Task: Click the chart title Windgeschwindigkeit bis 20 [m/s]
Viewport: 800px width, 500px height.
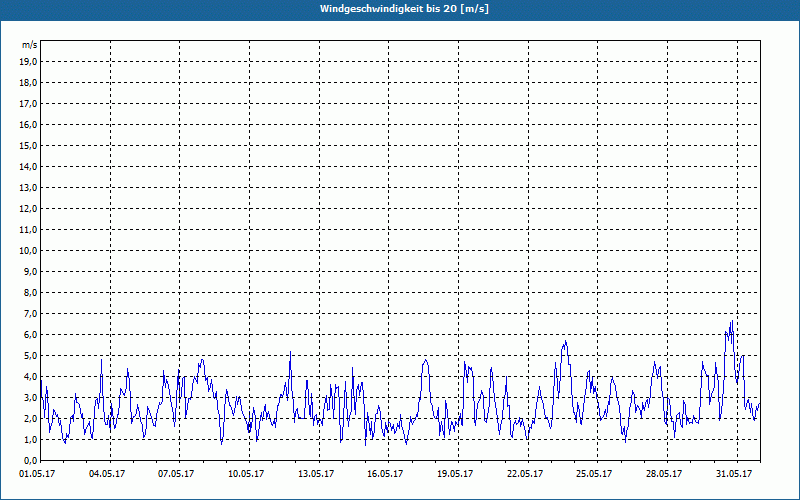Action: tap(404, 9)
